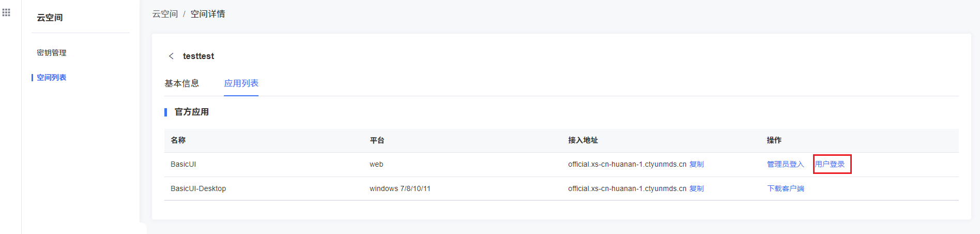The width and height of the screenshot is (980, 234).
Task: Click the BasicUI-Desktop app name
Action: (x=198, y=188)
